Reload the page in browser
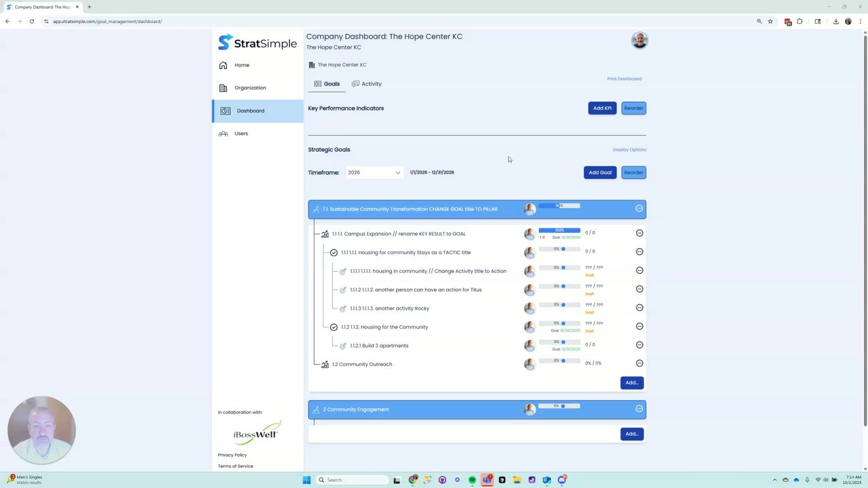 click(x=31, y=22)
